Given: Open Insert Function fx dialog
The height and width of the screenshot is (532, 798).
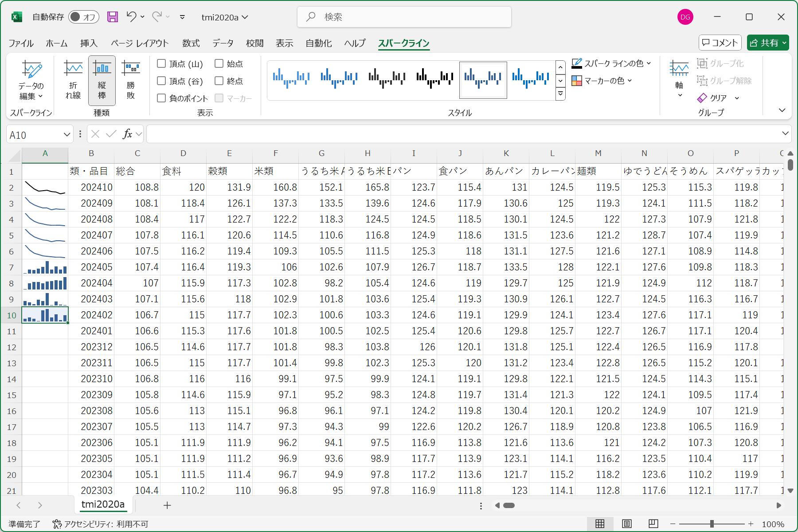Looking at the screenshot, I should click(127, 134).
